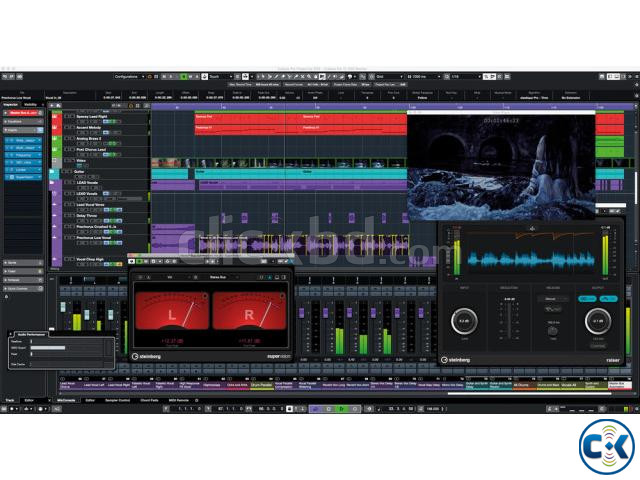Click the Master Bus header in Inspector
The image size is (640, 480).
23,113
